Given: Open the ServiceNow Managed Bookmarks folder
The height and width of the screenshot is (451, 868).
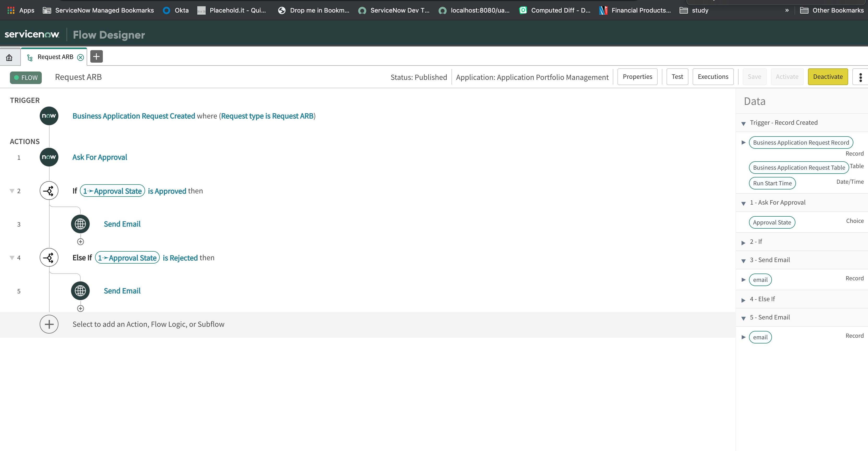Looking at the screenshot, I should 98,10.
